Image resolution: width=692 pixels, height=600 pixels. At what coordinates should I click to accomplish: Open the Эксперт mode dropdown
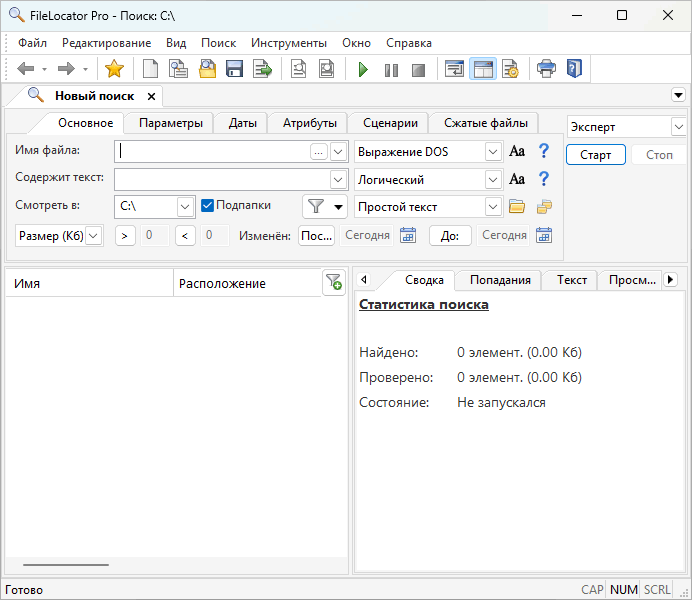[678, 127]
